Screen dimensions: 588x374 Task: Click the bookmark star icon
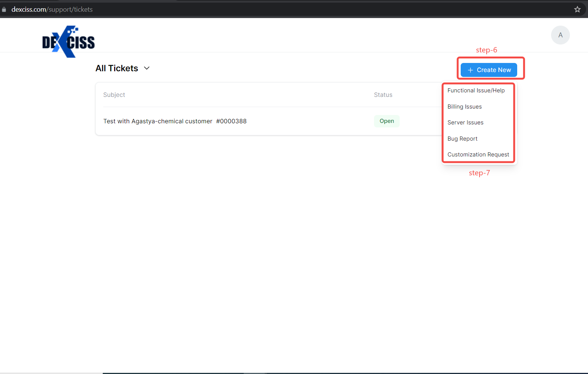(x=577, y=9)
